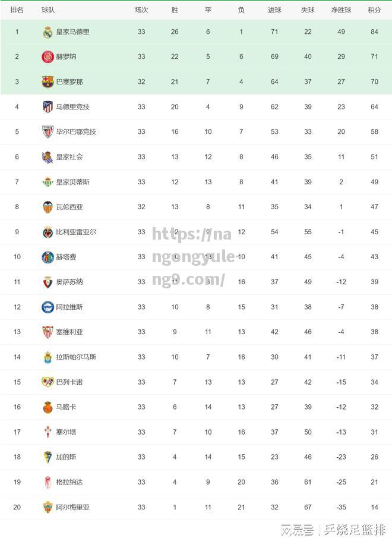Click the Almería crest in last row
This screenshot has width=392, height=541.
tap(48, 507)
